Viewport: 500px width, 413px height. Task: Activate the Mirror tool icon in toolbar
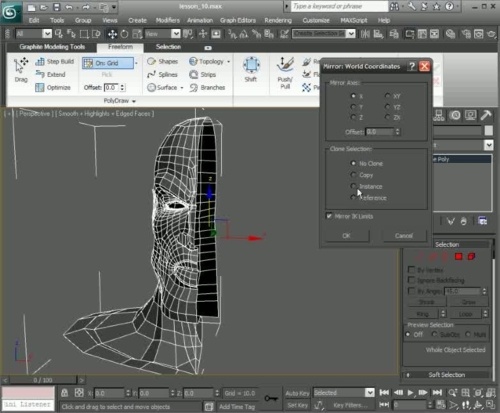365,34
